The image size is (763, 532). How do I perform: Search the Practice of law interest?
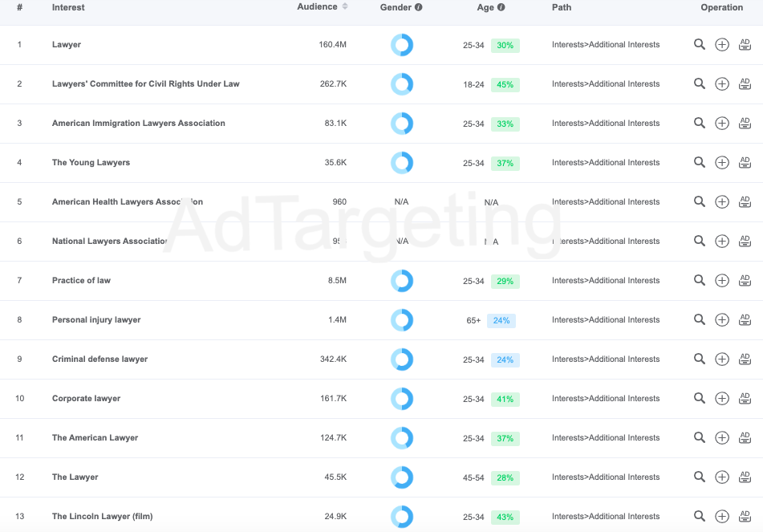700,280
